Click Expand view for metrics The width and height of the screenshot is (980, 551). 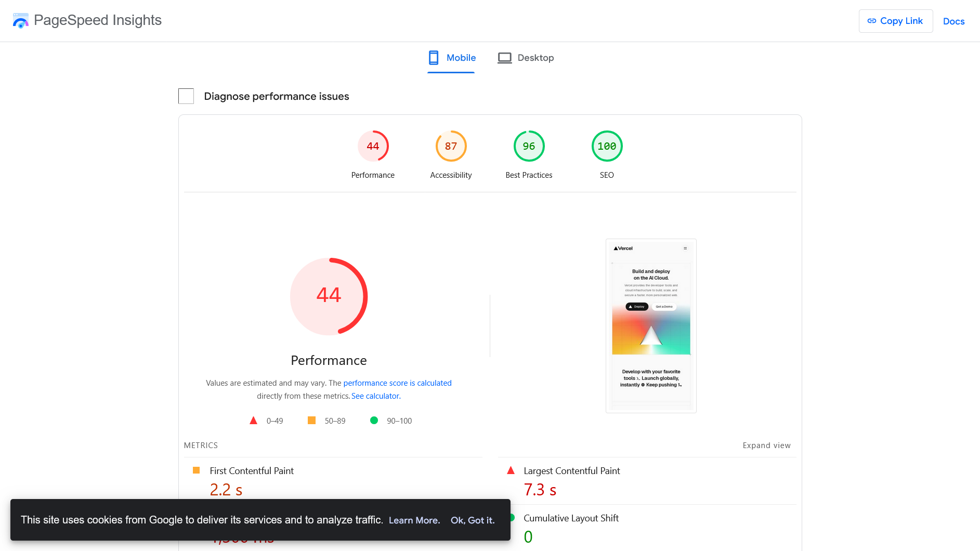pos(766,445)
